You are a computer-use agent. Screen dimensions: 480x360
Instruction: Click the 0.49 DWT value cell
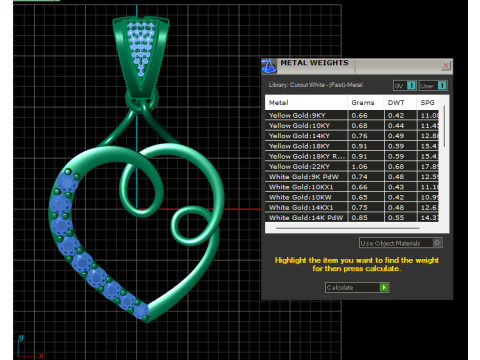tap(400, 136)
